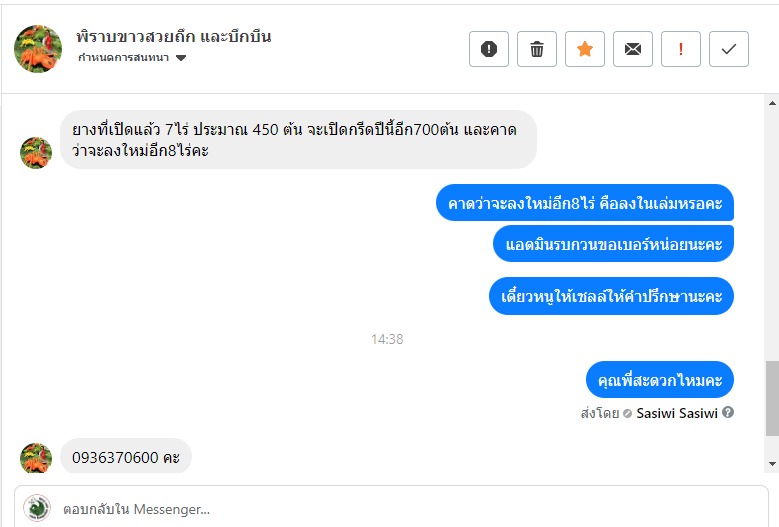The height and width of the screenshot is (527, 779).
Task: Click the Sasiwi Sasiwi sender name
Action: (x=677, y=412)
